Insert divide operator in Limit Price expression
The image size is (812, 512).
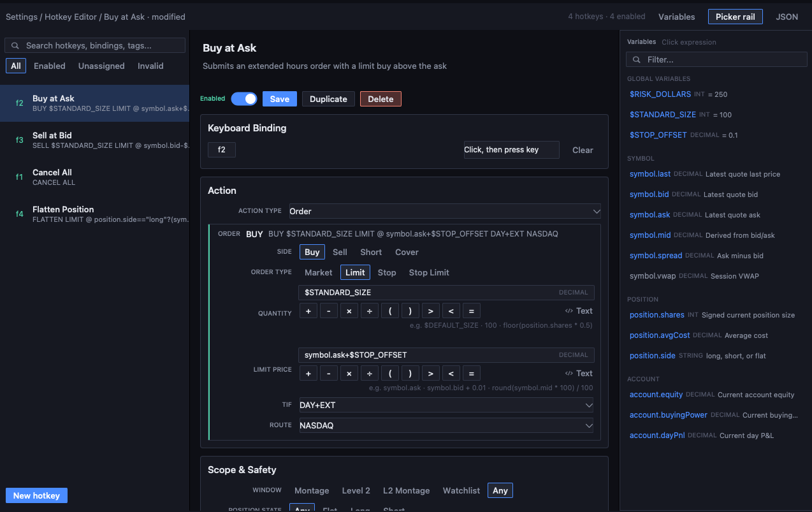click(370, 374)
